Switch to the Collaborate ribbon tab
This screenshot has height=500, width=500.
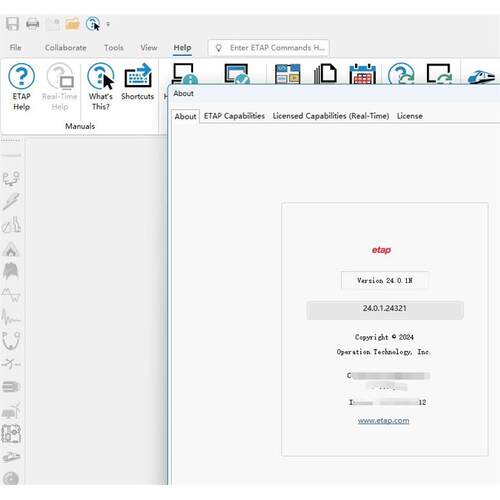coord(65,48)
